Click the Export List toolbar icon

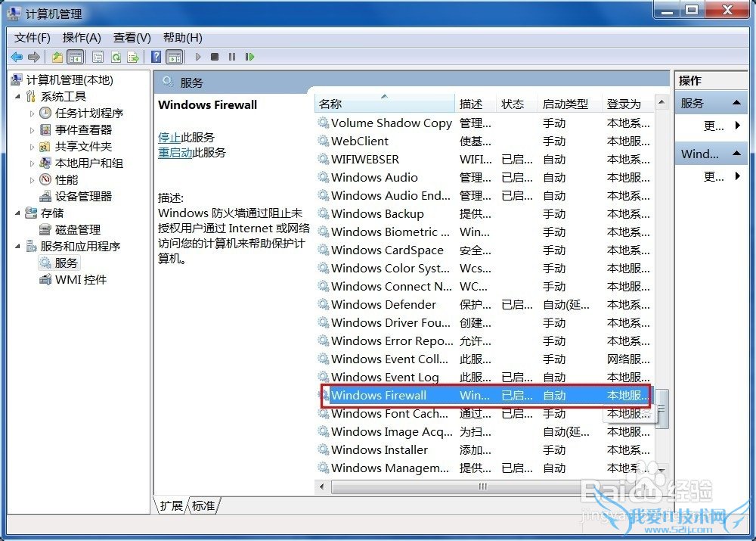[133, 58]
